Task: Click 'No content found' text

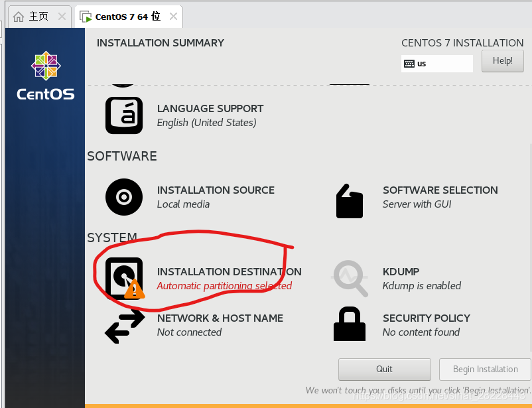Action: click(x=421, y=332)
